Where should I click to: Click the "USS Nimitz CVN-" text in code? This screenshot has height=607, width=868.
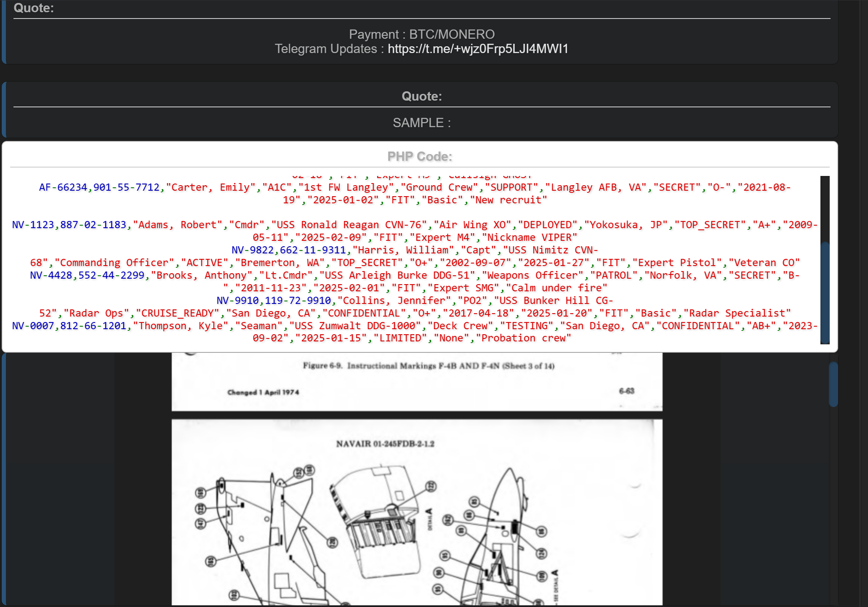553,250
